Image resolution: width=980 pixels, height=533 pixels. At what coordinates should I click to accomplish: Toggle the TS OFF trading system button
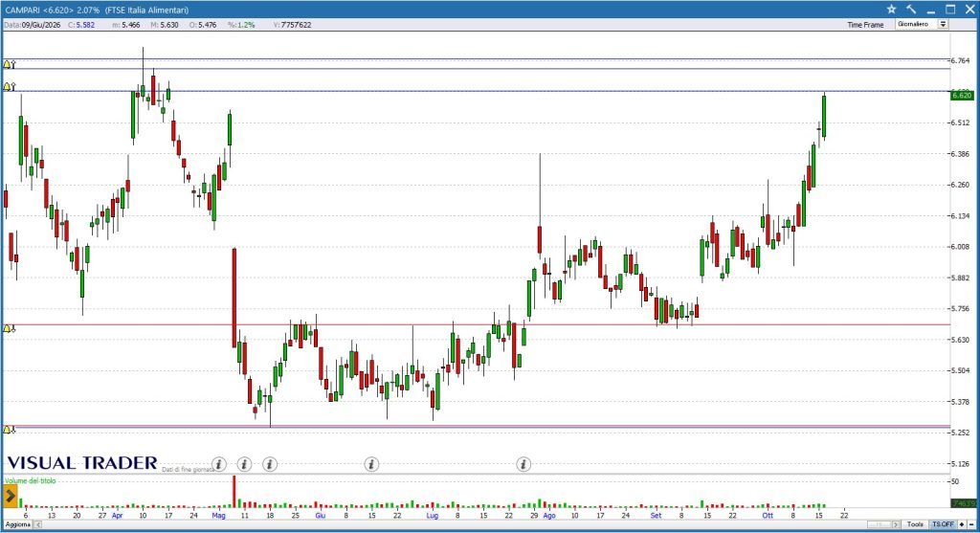[943, 524]
